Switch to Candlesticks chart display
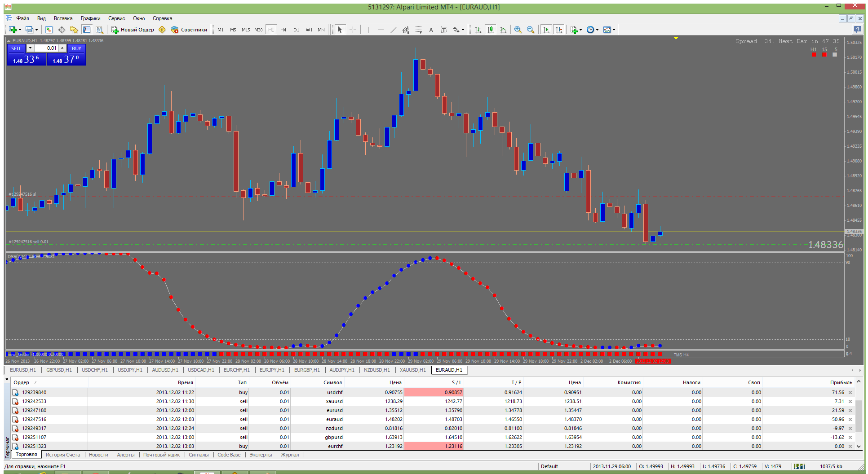868x474 pixels. (491, 30)
